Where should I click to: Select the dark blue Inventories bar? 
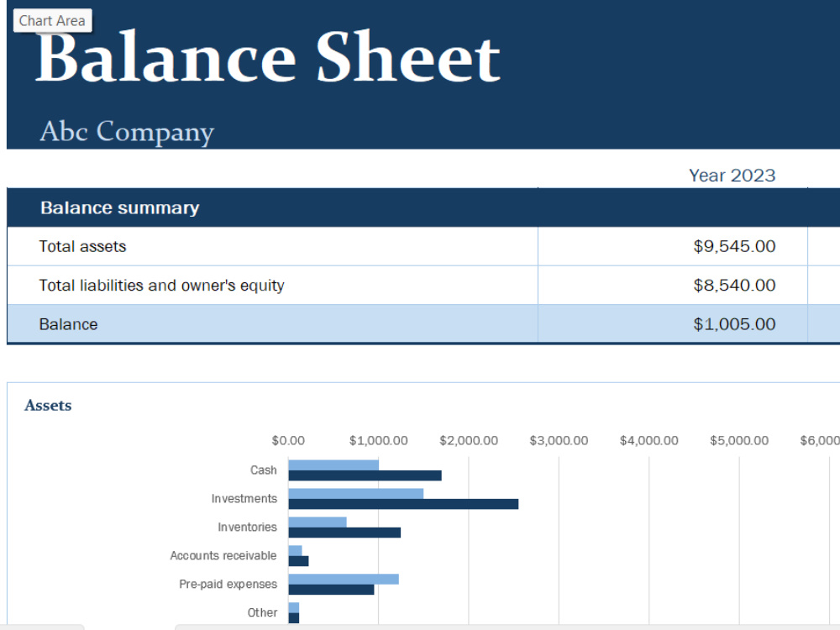pyautogui.click(x=344, y=533)
